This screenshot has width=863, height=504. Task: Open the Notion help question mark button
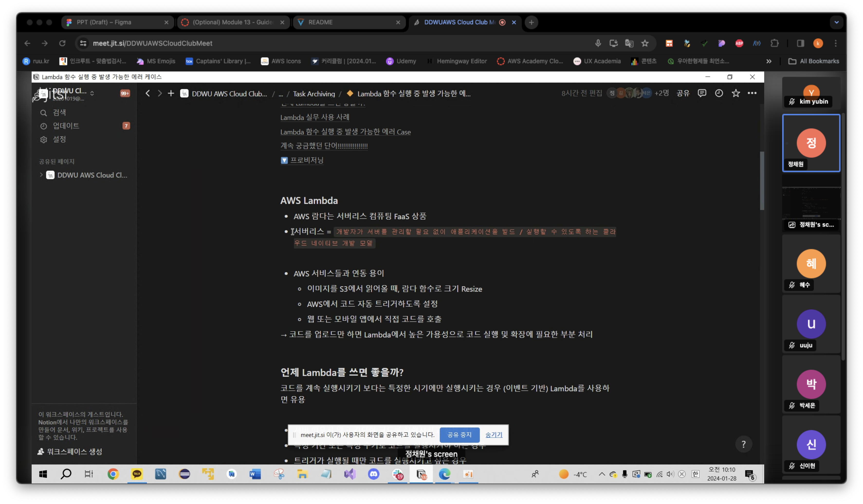click(743, 444)
